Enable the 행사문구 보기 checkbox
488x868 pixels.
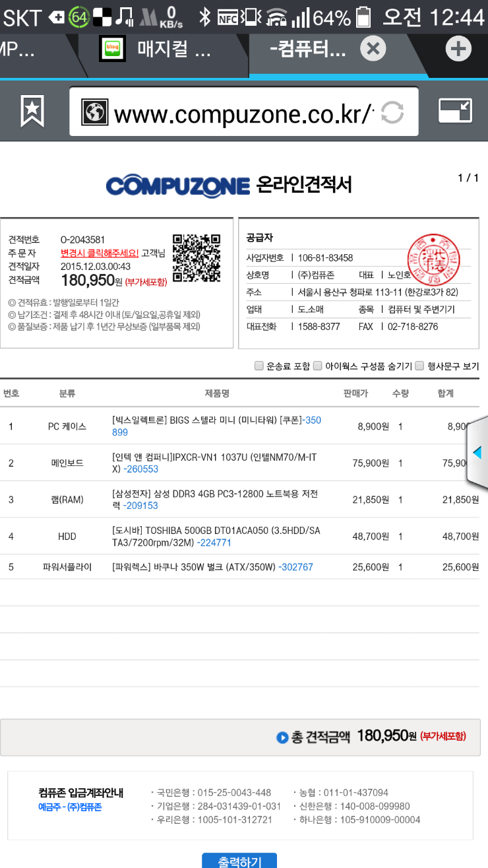click(420, 366)
